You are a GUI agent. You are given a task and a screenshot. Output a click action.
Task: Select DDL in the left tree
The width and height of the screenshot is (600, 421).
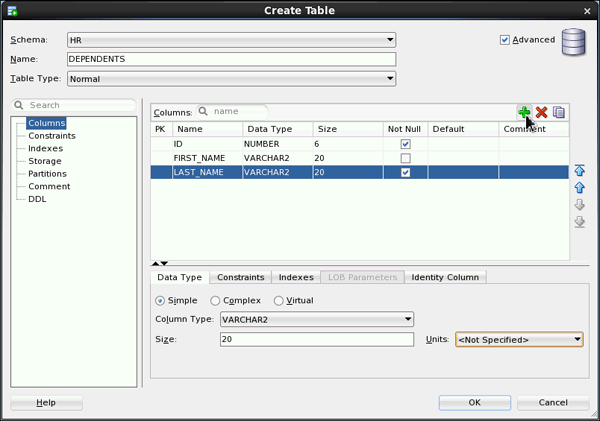click(37, 199)
